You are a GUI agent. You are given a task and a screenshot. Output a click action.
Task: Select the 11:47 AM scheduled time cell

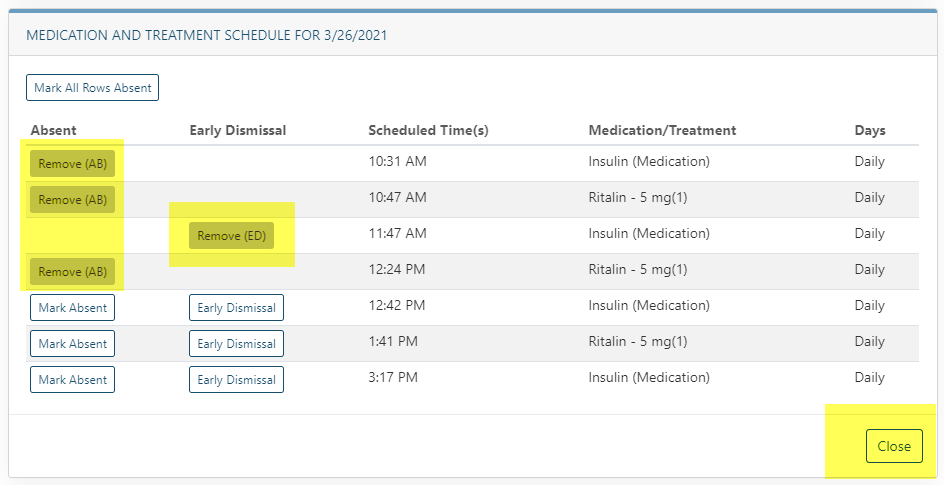[397, 234]
